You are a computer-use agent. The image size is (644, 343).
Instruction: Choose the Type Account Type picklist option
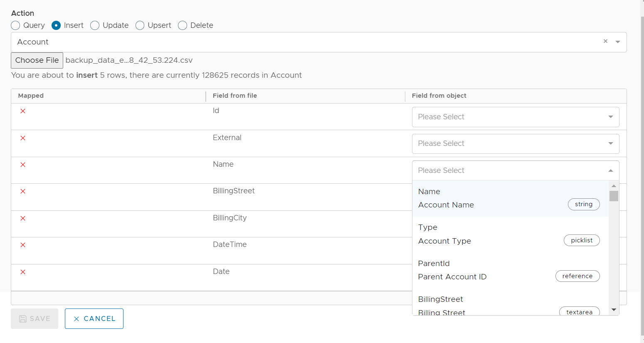510,234
